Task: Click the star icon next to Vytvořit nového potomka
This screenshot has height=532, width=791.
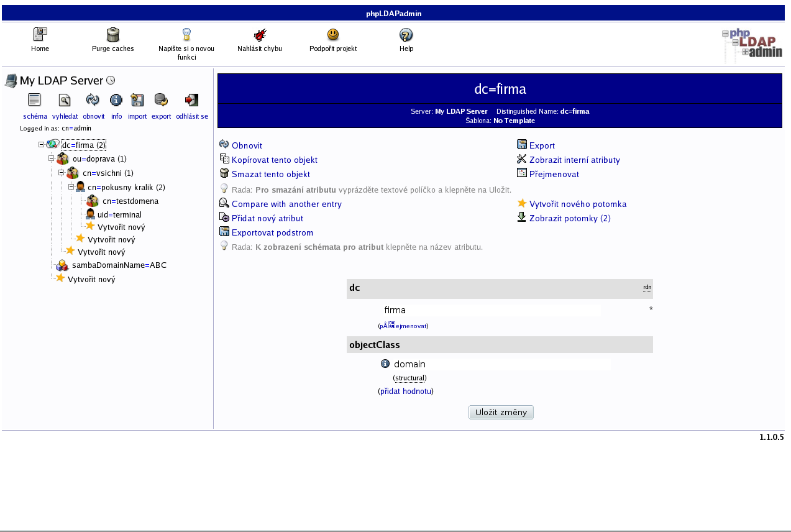Action: click(522, 203)
